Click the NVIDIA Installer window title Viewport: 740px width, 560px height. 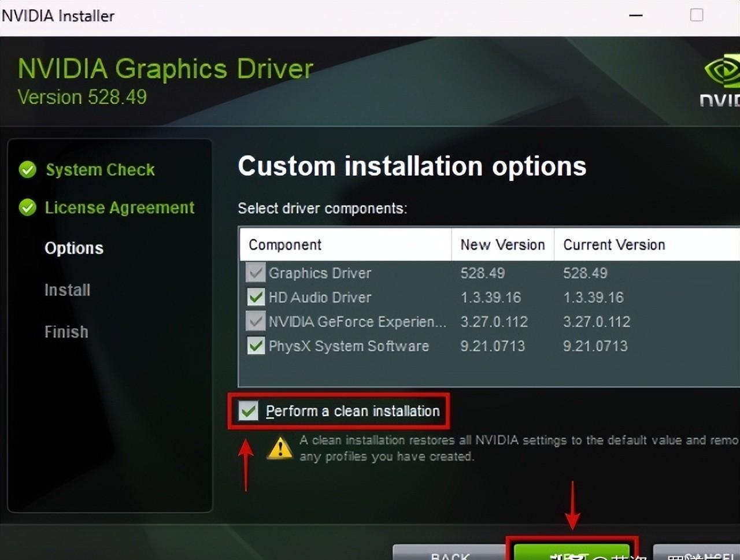tap(58, 16)
